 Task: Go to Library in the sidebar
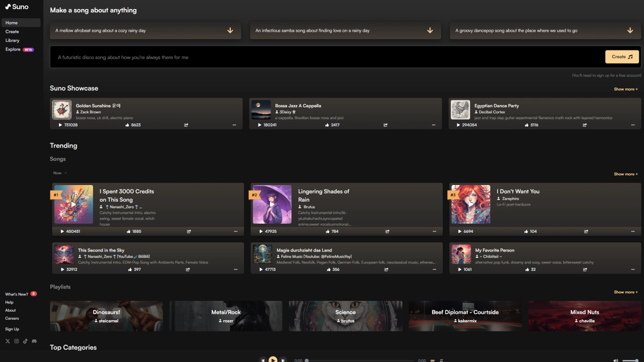click(12, 40)
